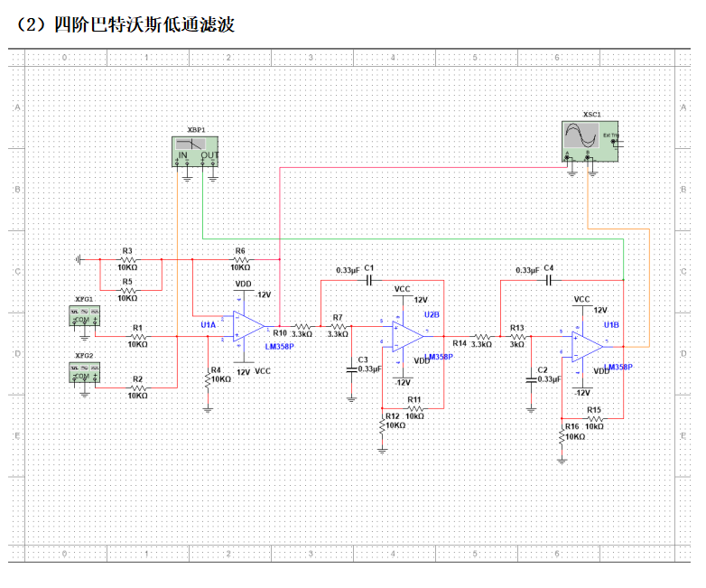The image size is (706, 588).
Task: Select capacitor C3 symbol
Action: tap(352, 369)
